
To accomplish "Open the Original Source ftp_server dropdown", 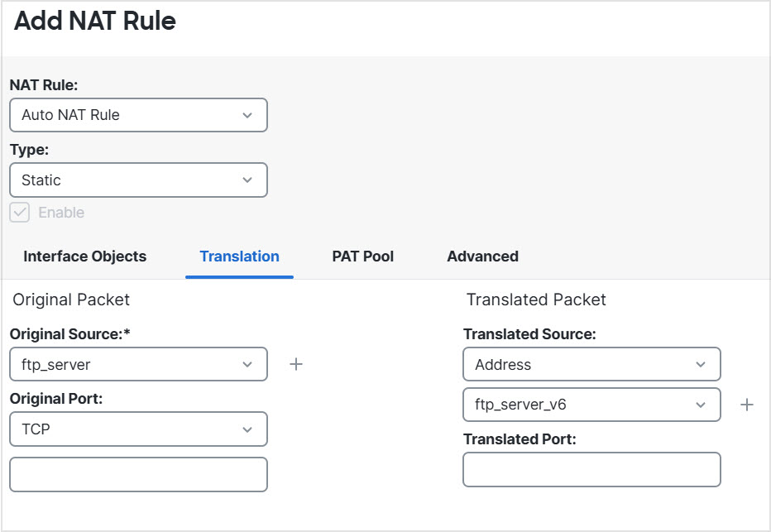I will click(138, 364).
